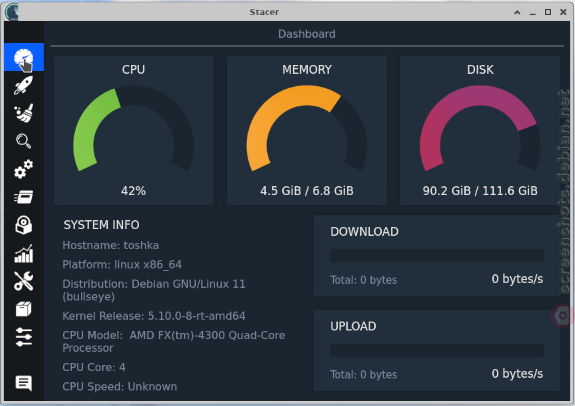This screenshot has height=406, width=575.
Task: Click the CPU usage gauge
Action: click(x=133, y=129)
